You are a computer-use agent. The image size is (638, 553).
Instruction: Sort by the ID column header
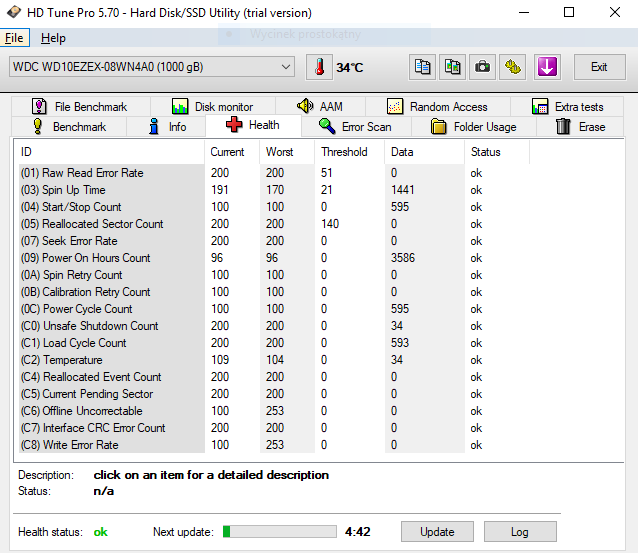(x=109, y=152)
